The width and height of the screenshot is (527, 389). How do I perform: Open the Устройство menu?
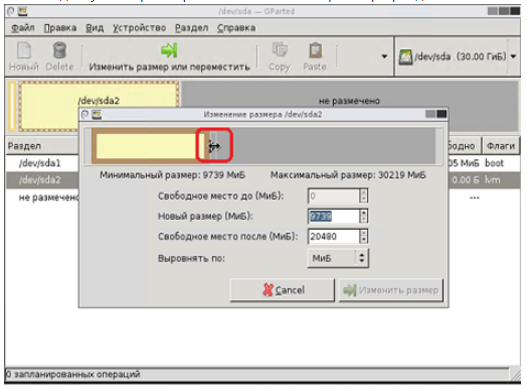point(139,28)
